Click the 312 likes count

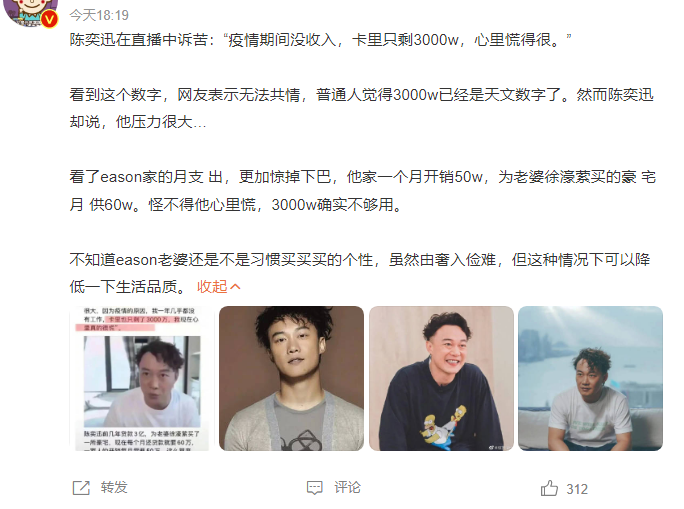[x=577, y=489]
